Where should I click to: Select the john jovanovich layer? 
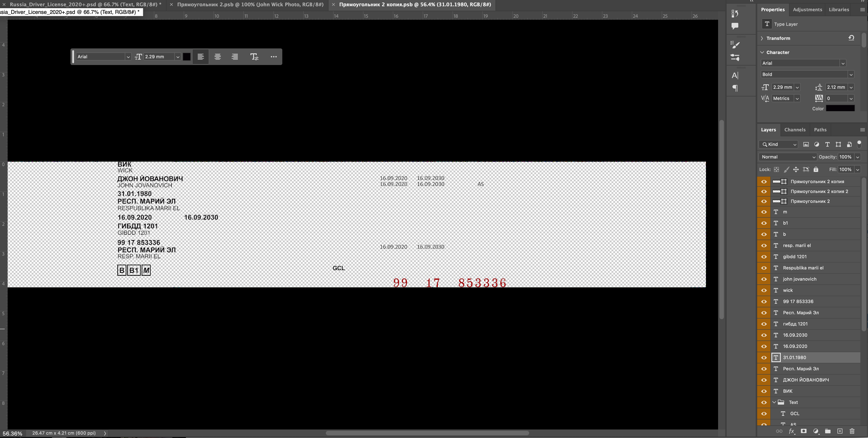799,279
